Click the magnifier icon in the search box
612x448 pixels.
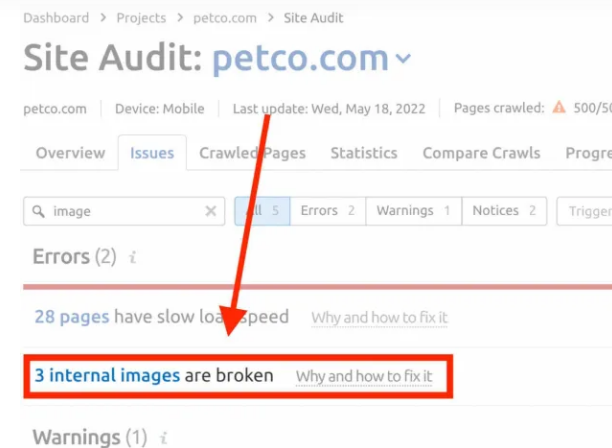[38, 211]
